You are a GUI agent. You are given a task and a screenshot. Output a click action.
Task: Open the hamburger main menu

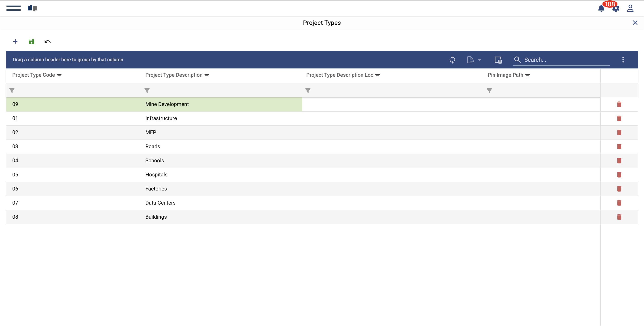tap(13, 8)
